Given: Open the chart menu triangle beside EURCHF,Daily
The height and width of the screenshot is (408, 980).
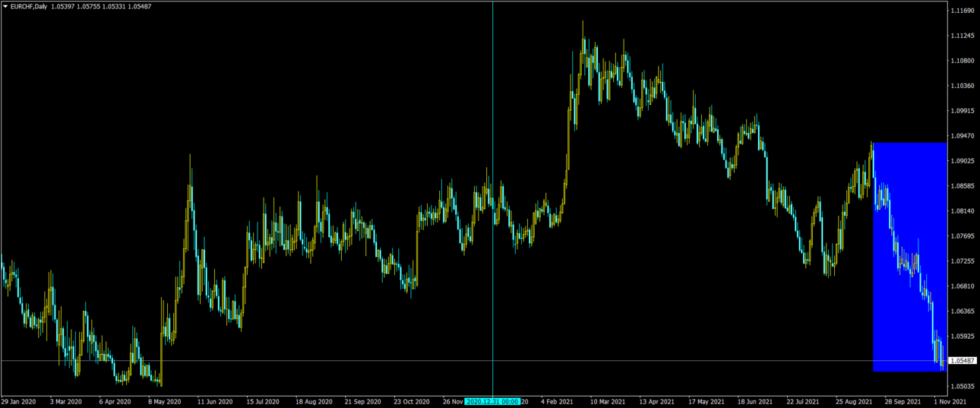Looking at the screenshot, I should 5,6.
